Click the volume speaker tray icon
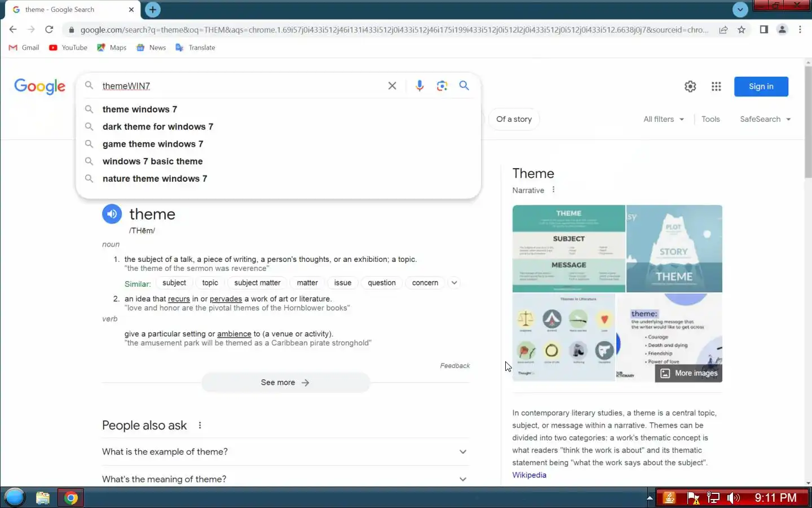812x508 pixels. click(x=733, y=498)
